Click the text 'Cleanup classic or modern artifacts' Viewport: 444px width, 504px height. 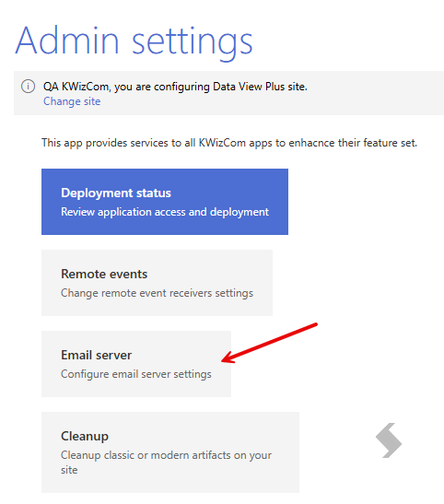pyautogui.click(x=166, y=463)
